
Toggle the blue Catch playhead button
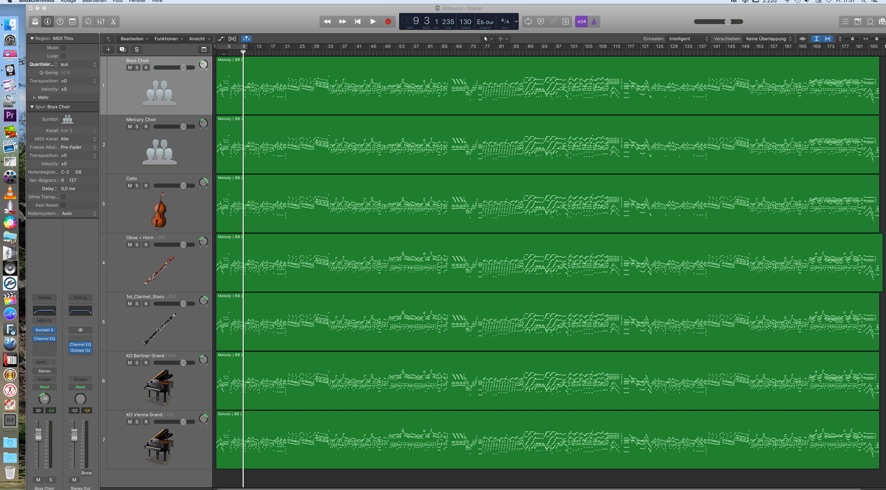coord(246,38)
